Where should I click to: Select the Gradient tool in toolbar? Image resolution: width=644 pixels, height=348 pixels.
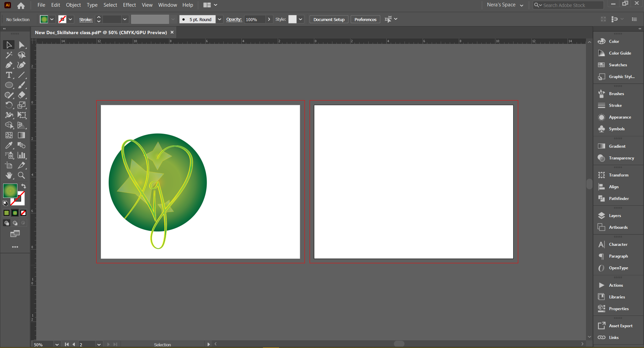click(22, 135)
